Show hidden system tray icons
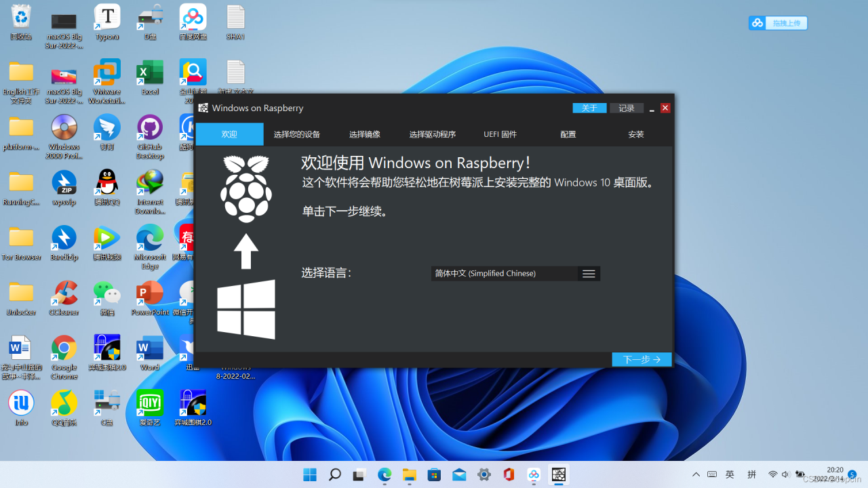This screenshot has height=488, width=868. pyautogui.click(x=696, y=474)
